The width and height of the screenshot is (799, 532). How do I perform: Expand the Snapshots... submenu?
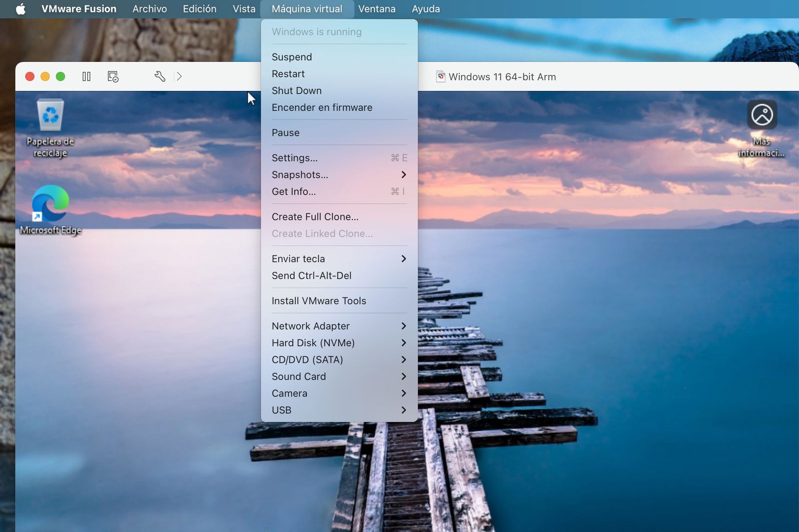click(x=339, y=175)
